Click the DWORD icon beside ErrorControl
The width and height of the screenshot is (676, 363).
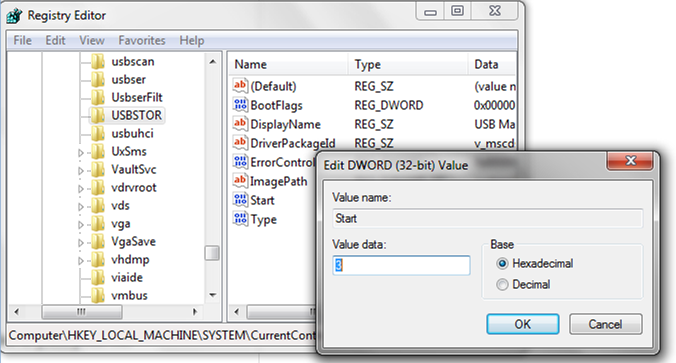(x=240, y=162)
